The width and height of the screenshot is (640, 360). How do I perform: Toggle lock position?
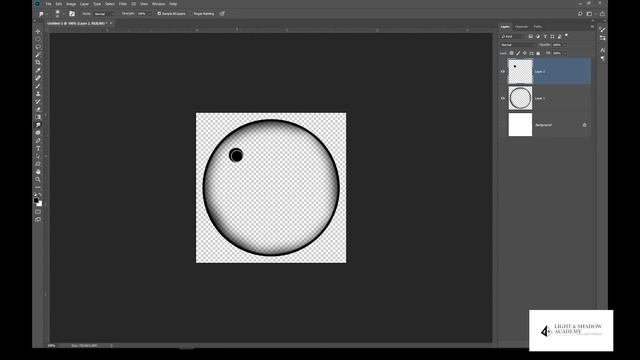(525, 53)
